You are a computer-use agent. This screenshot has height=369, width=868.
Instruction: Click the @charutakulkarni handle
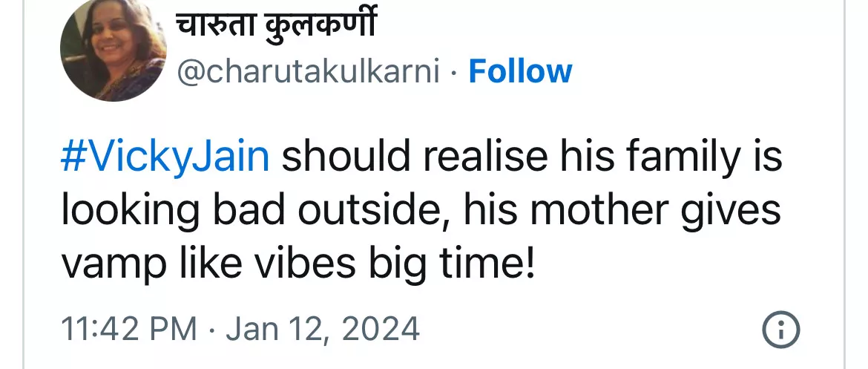coord(307,72)
